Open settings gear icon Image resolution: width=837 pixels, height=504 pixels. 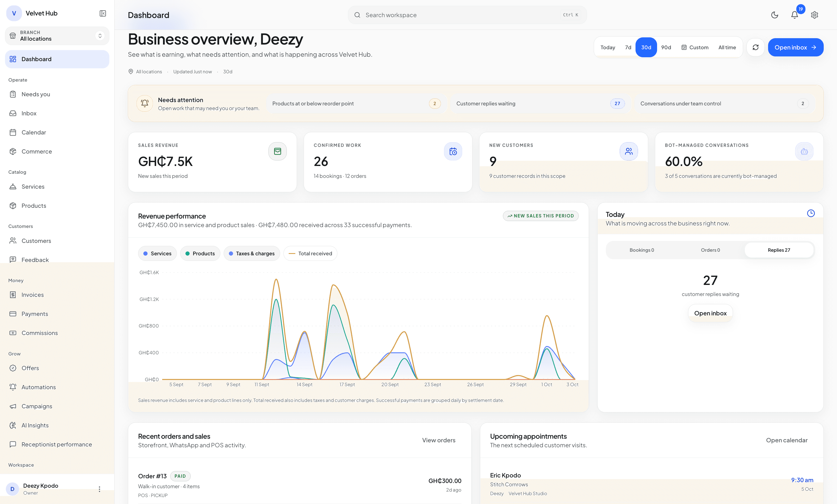pyautogui.click(x=815, y=15)
